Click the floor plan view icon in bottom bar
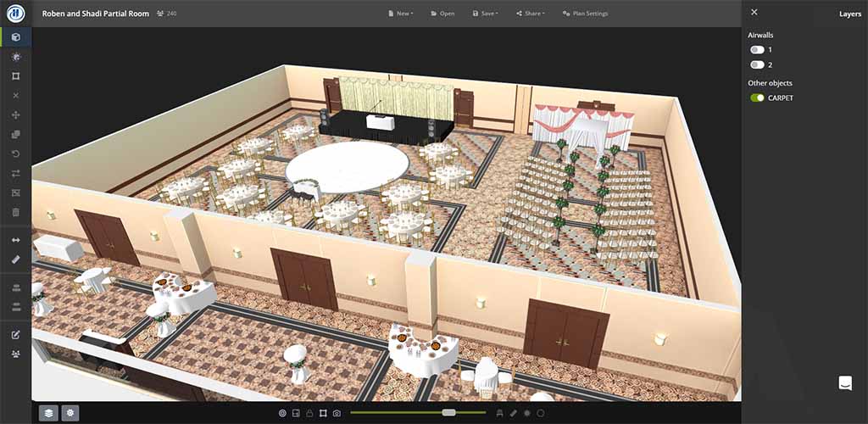The image size is (868, 424). 296,413
